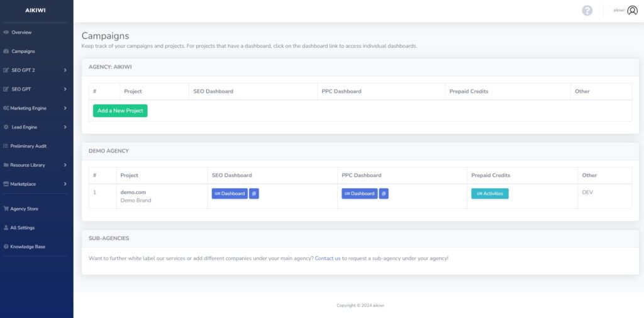The image size is (644, 318).
Task: Click the SEO GPT 2 edit icon
Action: [x=6, y=71]
